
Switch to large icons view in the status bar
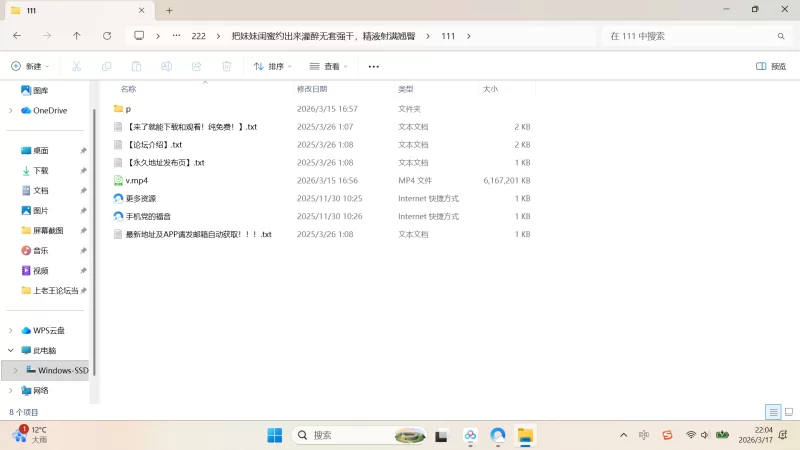point(788,412)
